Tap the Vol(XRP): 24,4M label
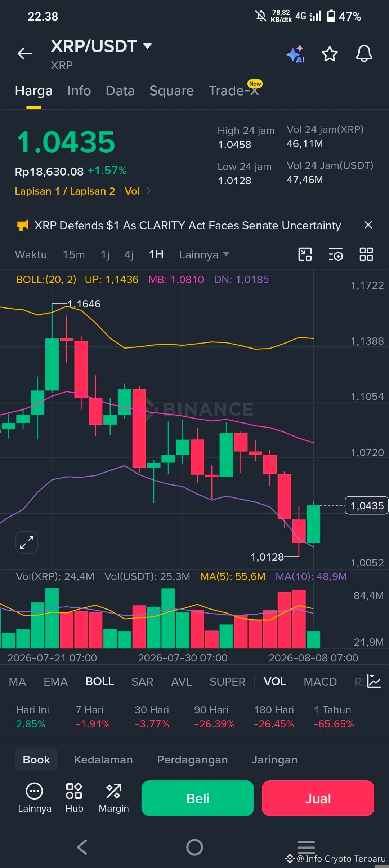 pyautogui.click(x=55, y=576)
